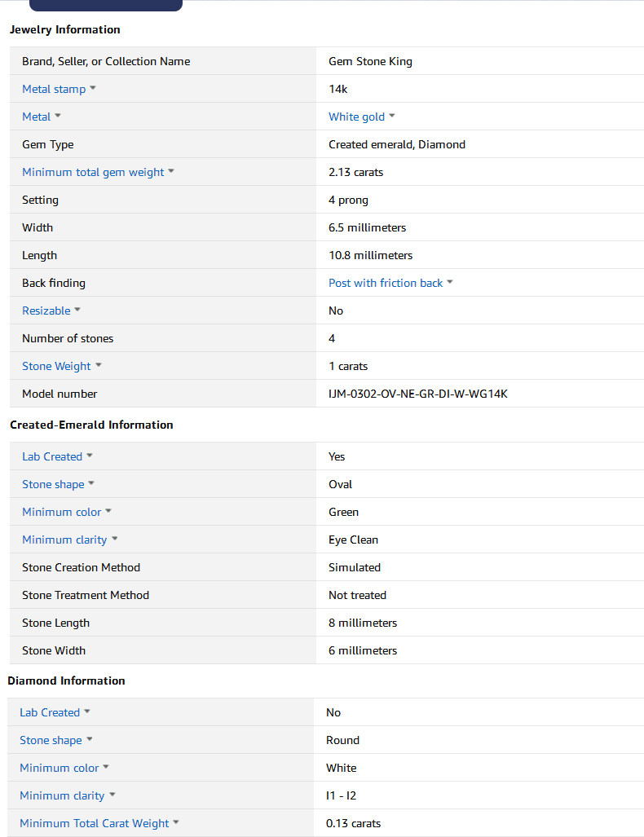Image resolution: width=644 pixels, height=837 pixels.
Task: Click the Metal stamp link
Action: [x=54, y=89]
